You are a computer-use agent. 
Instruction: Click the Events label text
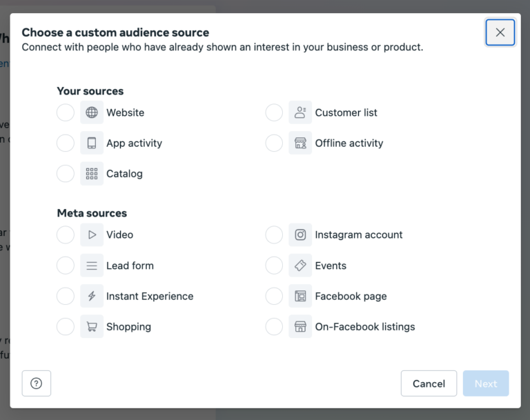click(x=331, y=266)
